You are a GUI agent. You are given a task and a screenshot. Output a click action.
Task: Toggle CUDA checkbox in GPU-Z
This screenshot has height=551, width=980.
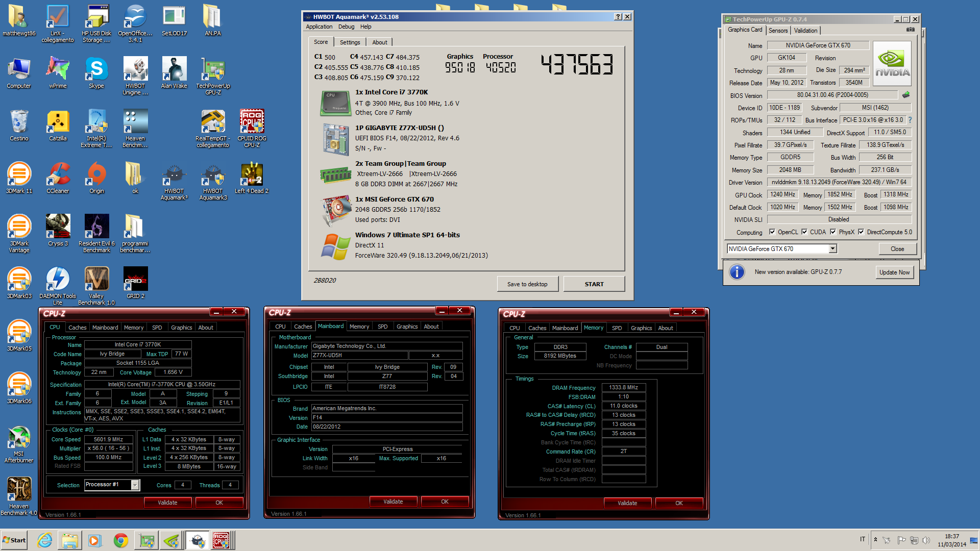pos(804,232)
